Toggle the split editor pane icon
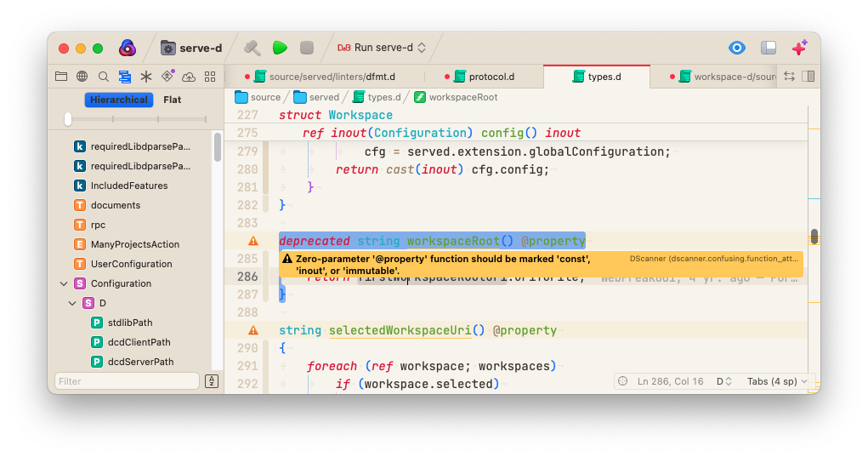The image size is (868, 457). click(x=808, y=77)
